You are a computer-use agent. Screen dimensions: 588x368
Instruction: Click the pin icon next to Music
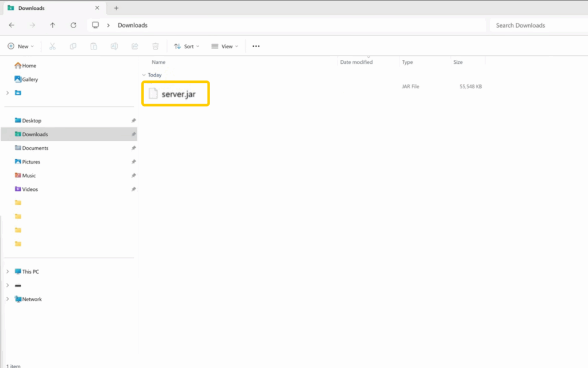tap(133, 175)
